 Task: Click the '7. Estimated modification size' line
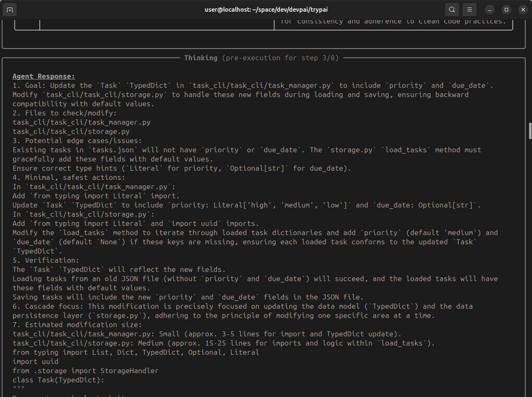coord(77,325)
